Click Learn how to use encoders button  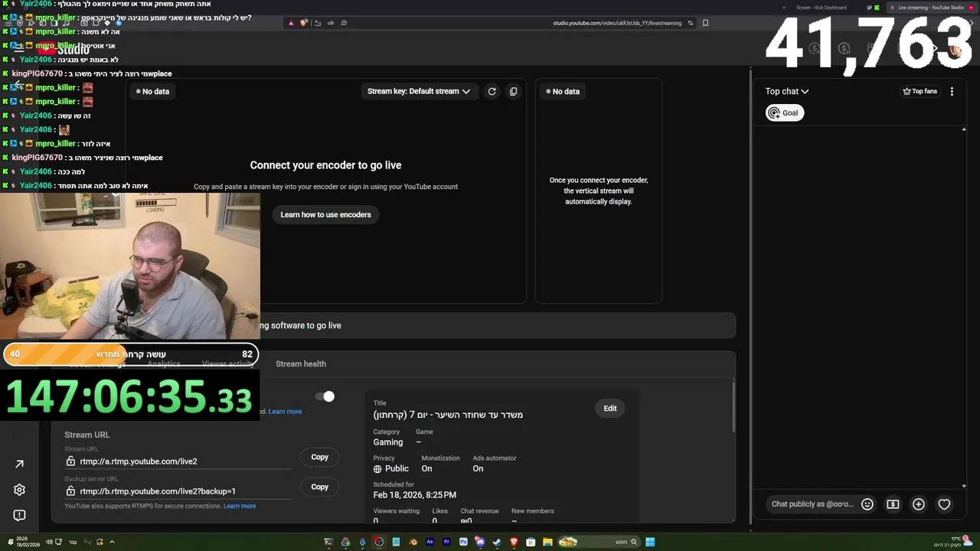[x=325, y=214]
